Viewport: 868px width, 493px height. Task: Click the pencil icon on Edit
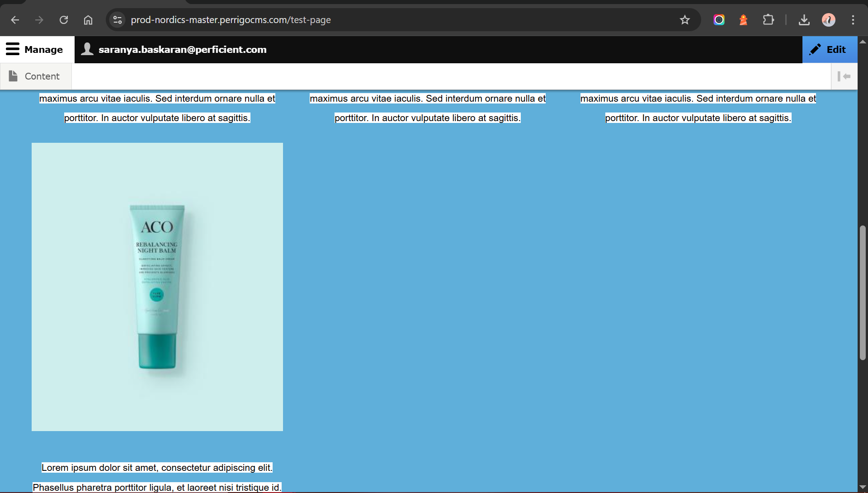[x=815, y=49]
